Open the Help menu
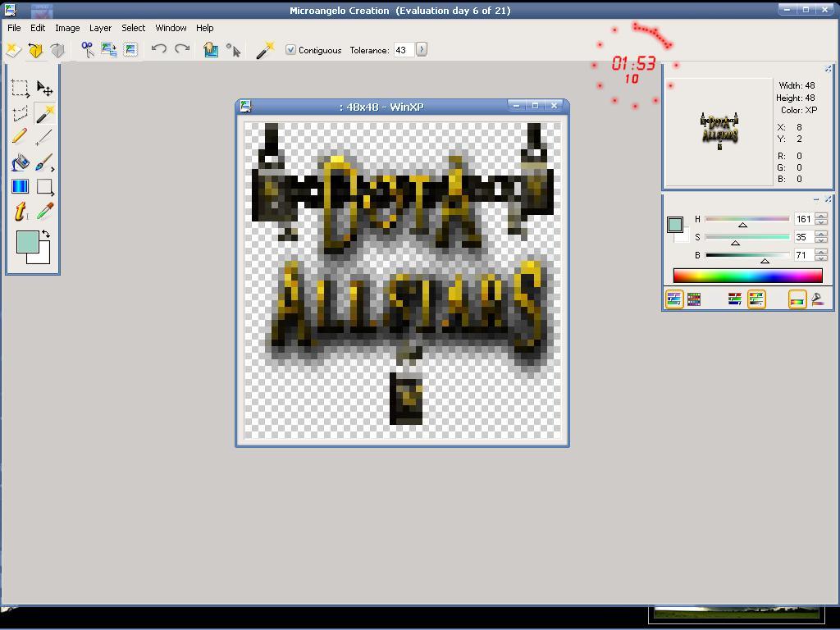 204,28
